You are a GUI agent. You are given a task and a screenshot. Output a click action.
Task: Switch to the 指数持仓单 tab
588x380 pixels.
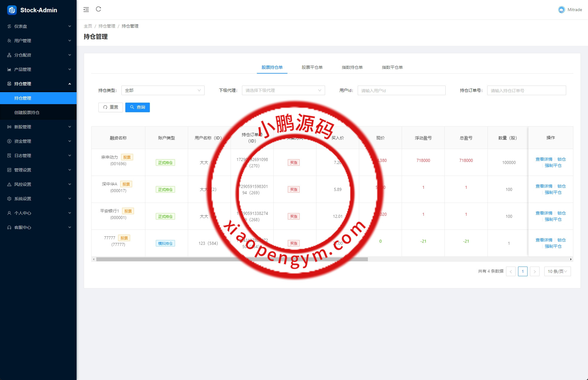(x=352, y=67)
